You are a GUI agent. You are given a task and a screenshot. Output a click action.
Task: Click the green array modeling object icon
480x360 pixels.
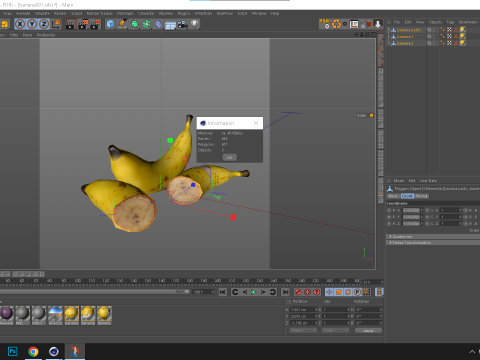point(147,24)
